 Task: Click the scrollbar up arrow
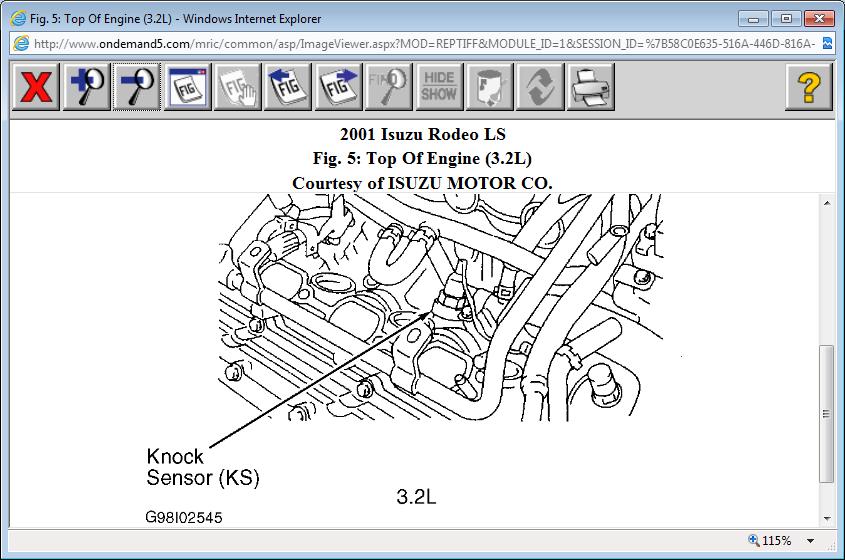[827, 203]
